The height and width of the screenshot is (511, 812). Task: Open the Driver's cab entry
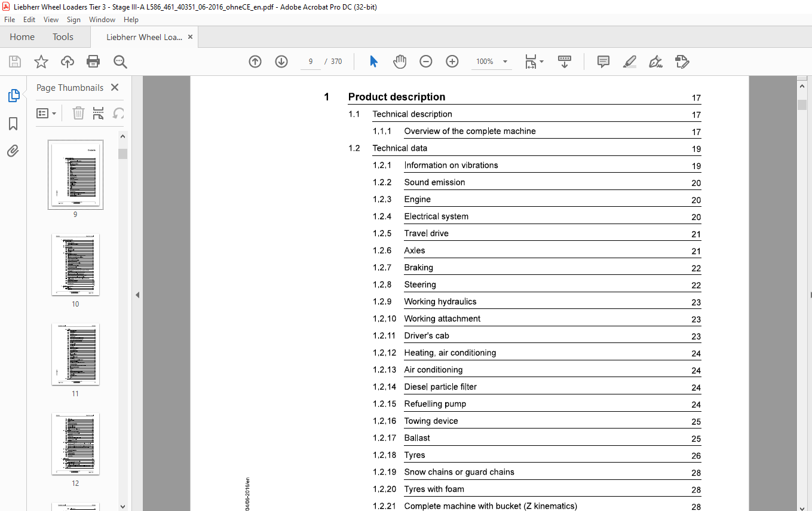click(427, 336)
